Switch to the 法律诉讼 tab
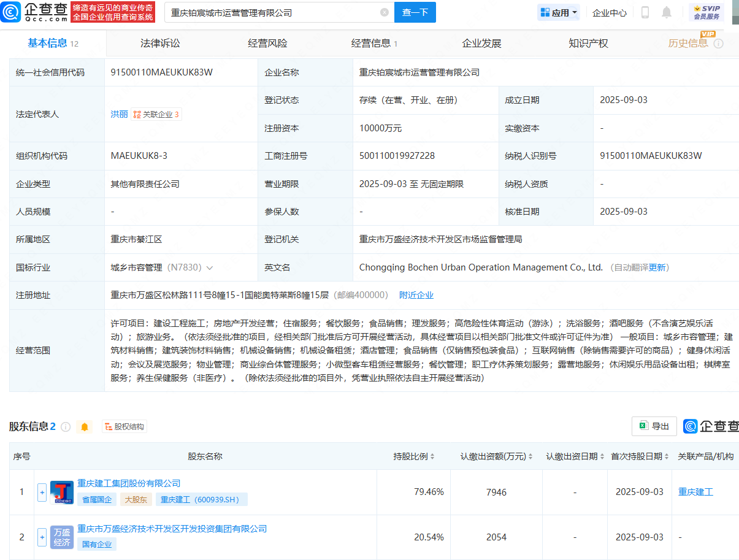739x560 pixels. tap(160, 44)
